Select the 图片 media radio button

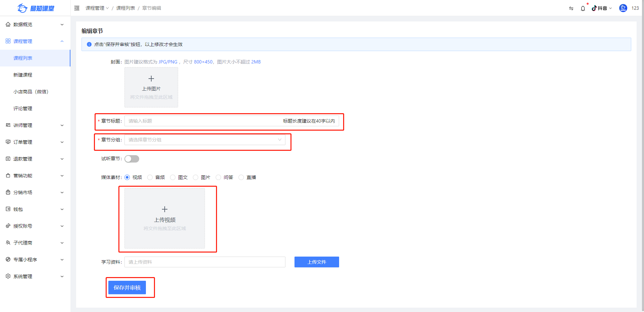[196, 177]
